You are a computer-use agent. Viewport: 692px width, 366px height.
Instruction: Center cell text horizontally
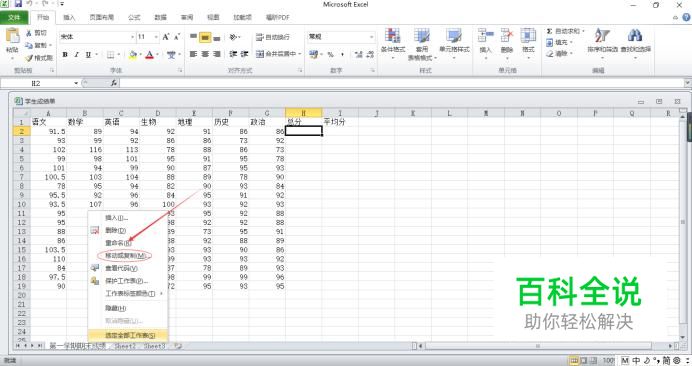pos(205,54)
